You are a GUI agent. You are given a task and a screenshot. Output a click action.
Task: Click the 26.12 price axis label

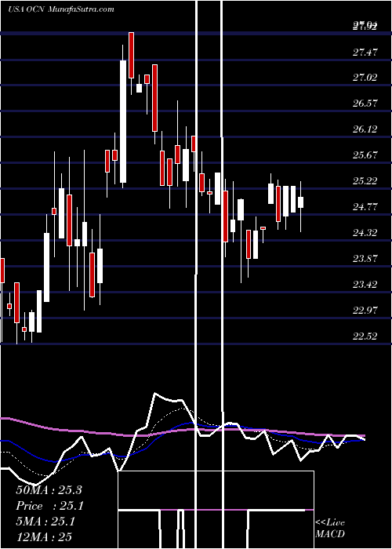[365, 129]
